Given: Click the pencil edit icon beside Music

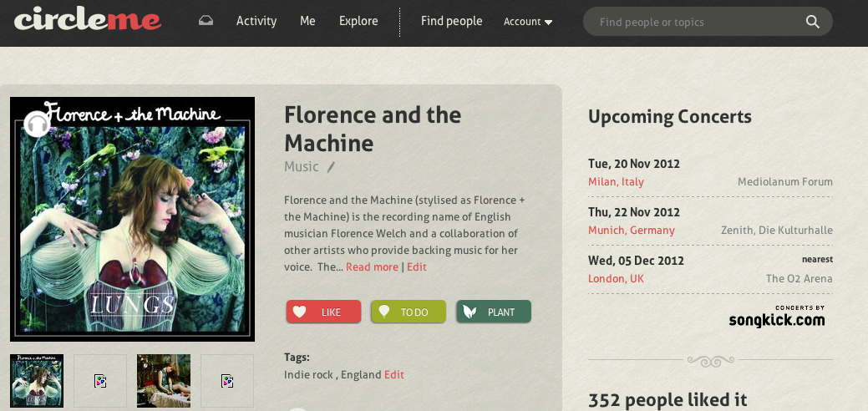Looking at the screenshot, I should coord(331,167).
